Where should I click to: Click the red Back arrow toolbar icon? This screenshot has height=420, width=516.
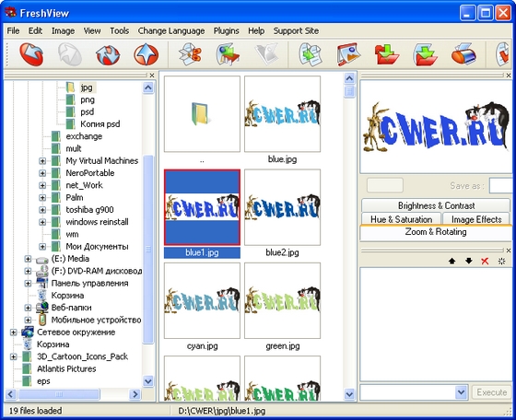click(x=31, y=54)
